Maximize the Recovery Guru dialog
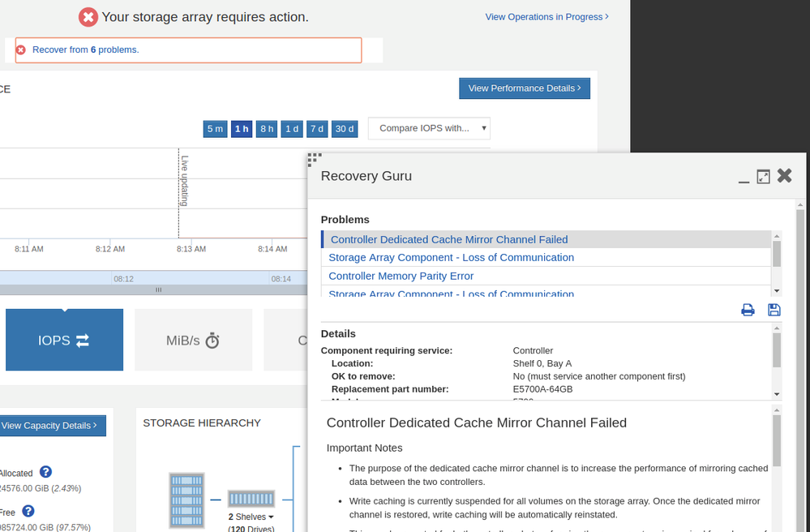This screenshot has height=532, width=810. [x=763, y=177]
